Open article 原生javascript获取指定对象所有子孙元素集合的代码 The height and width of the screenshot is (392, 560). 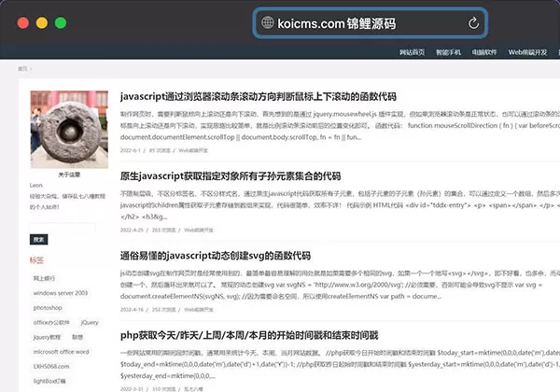pyautogui.click(x=231, y=176)
